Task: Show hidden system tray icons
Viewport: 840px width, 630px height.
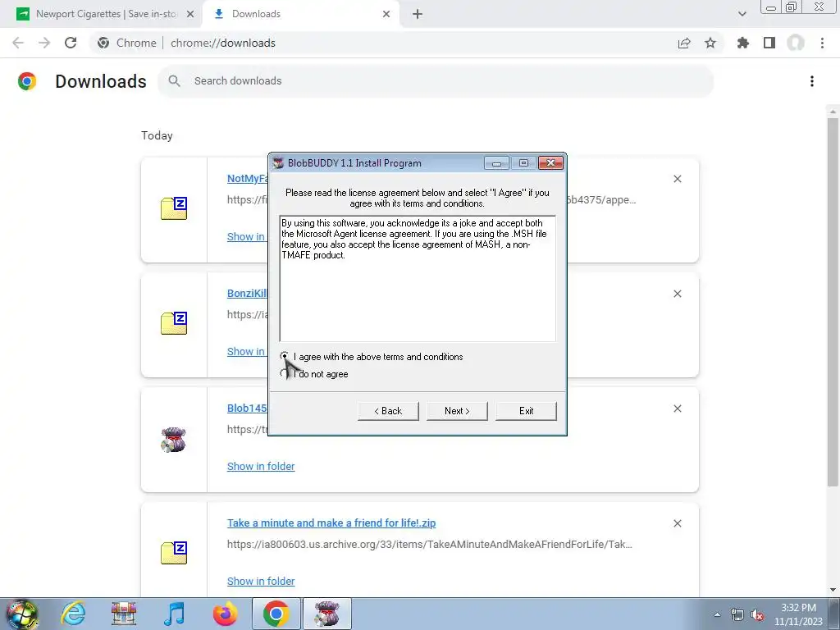Action: [717, 614]
